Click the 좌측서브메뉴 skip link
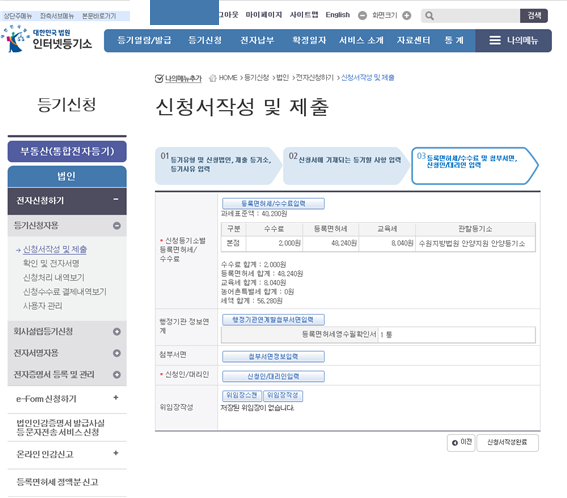 pyautogui.click(x=57, y=16)
